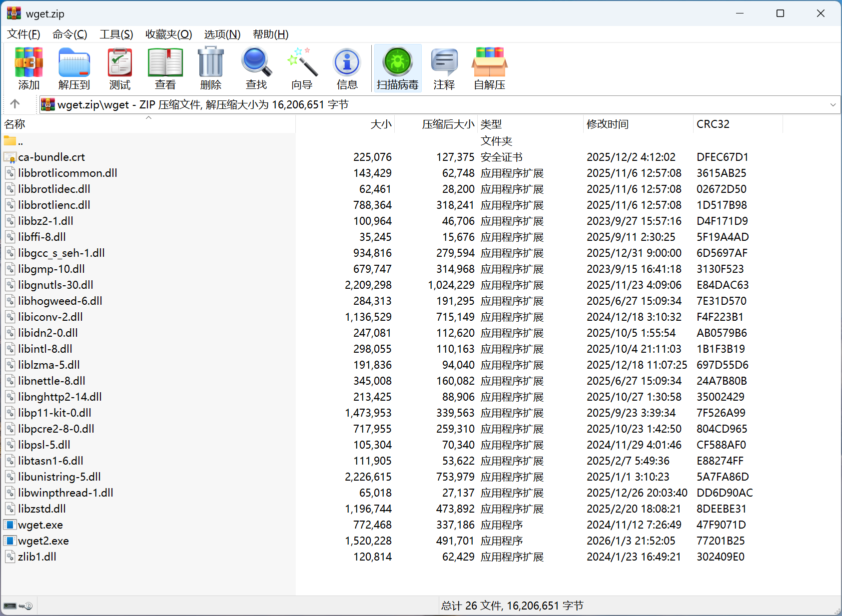The width and height of the screenshot is (842, 616).
Task: Select libpcre2-8-0.dll file name
Action: (x=56, y=429)
